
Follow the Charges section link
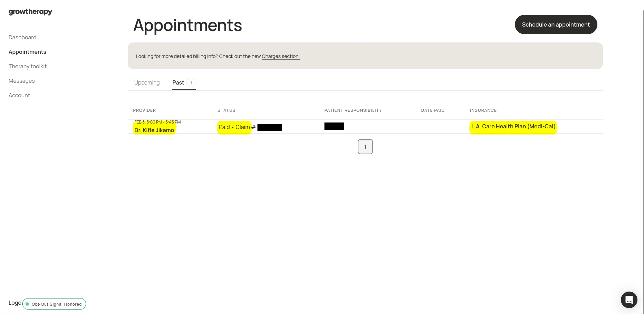(x=280, y=56)
